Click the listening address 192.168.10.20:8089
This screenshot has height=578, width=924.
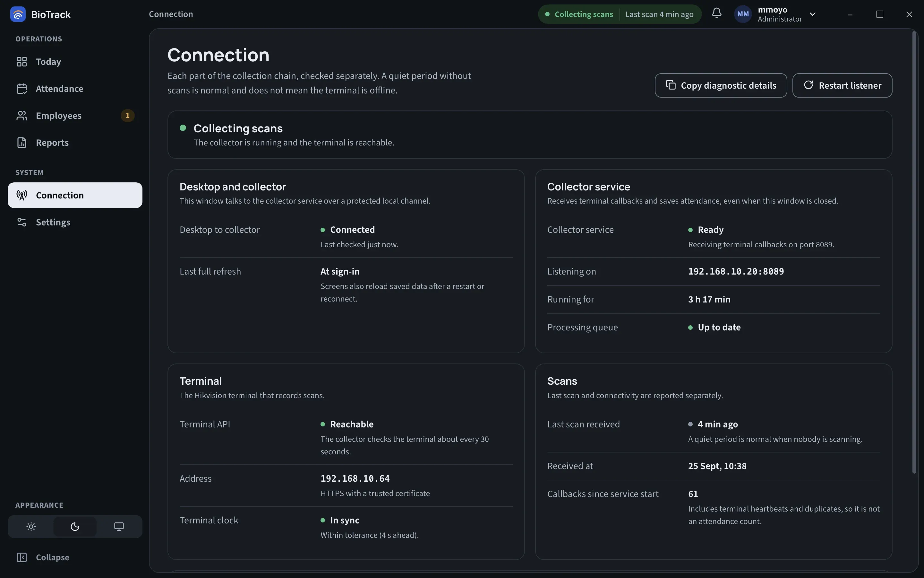click(736, 271)
